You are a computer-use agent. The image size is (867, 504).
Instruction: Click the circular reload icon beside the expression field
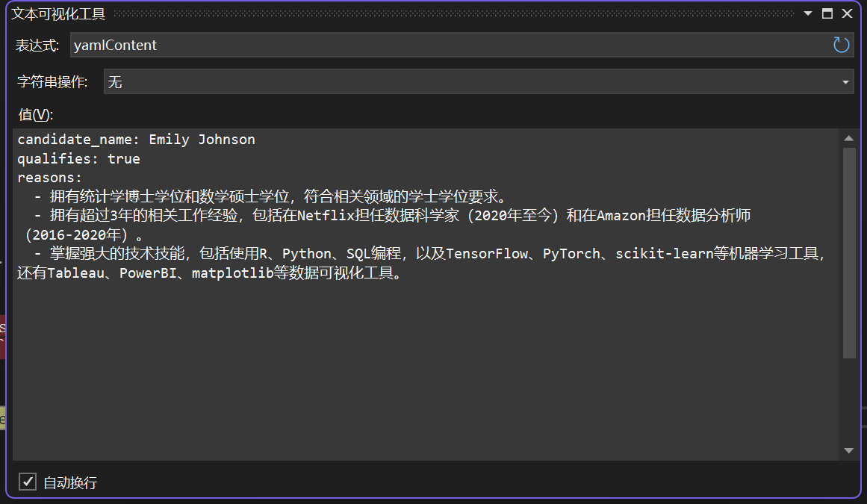(841, 44)
